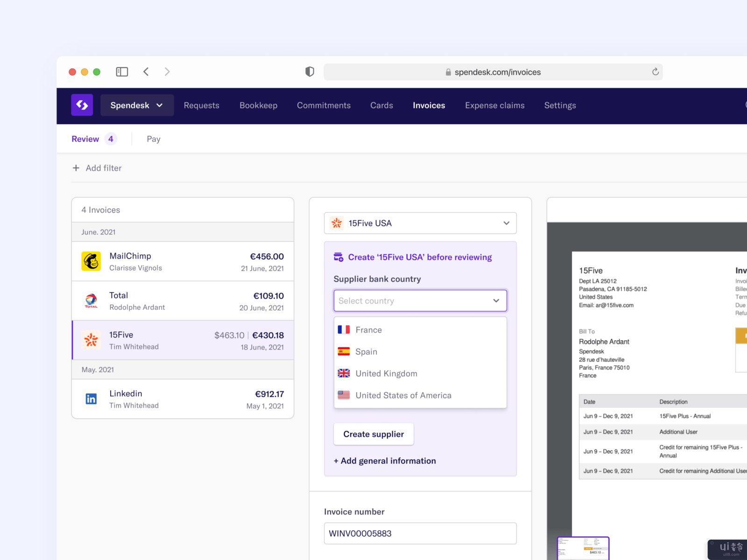Click the lock icon in address bar
The height and width of the screenshot is (560, 747).
pyautogui.click(x=448, y=72)
